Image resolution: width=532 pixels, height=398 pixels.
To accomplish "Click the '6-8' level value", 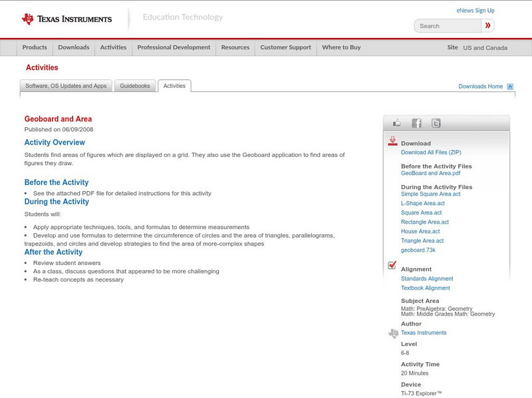I will (405, 353).
